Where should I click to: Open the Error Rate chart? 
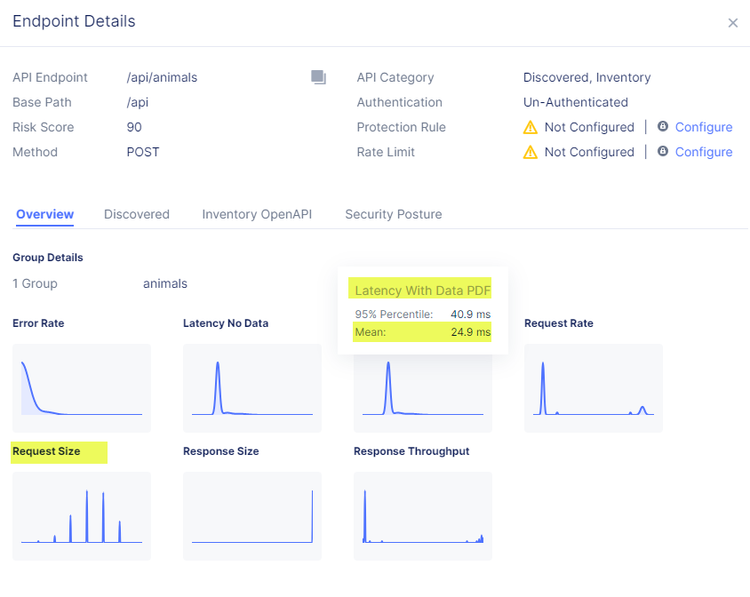coord(81,388)
